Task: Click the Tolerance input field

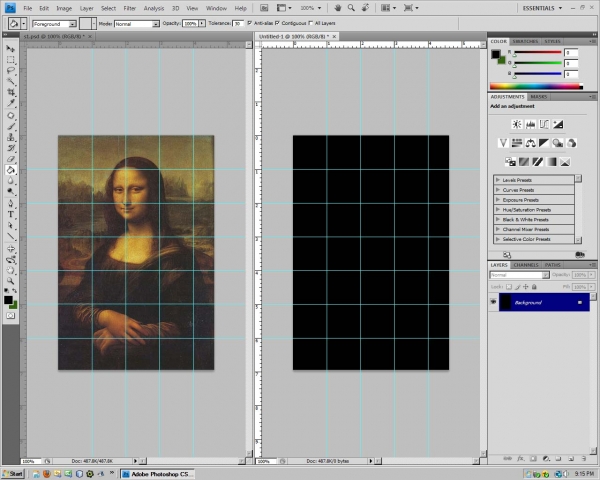Action: click(x=238, y=24)
